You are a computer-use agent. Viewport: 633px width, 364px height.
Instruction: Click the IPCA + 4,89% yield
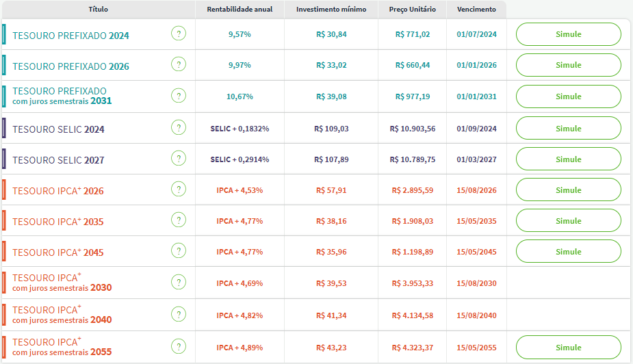pyautogui.click(x=240, y=348)
